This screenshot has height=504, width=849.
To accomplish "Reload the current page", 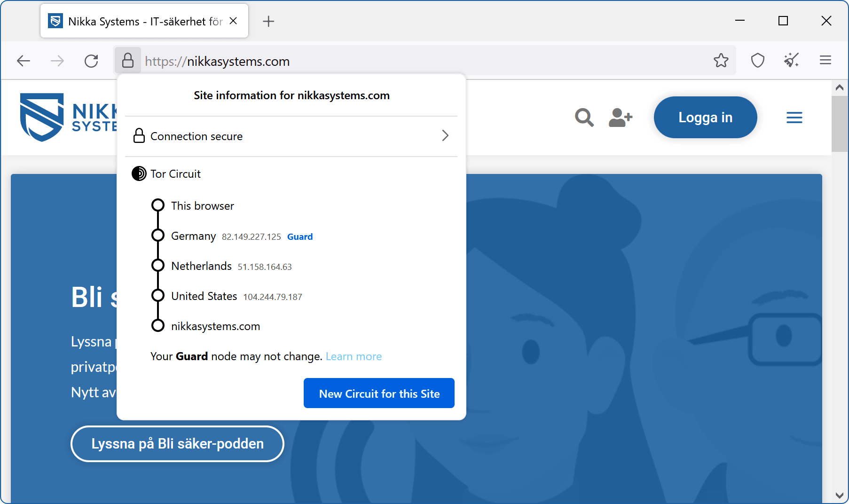I will coord(91,61).
